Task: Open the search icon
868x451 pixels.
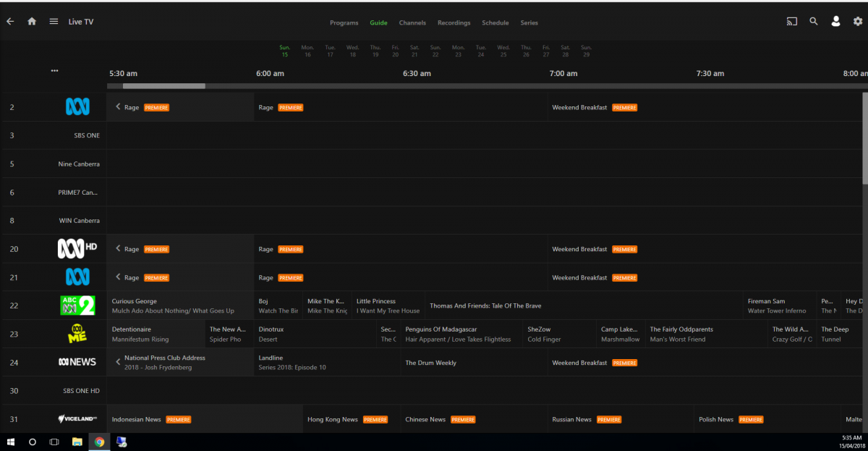Action: pyautogui.click(x=814, y=22)
